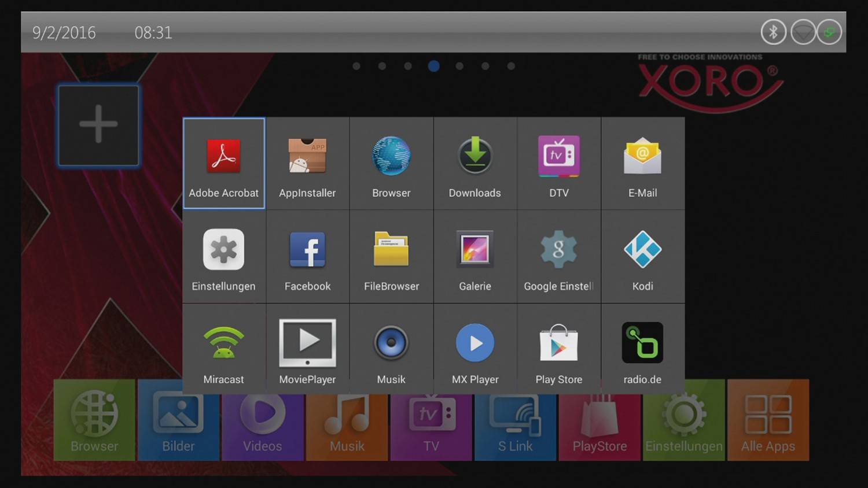Launch the Kodi app
Image resolution: width=868 pixels, height=488 pixels.
point(643,257)
